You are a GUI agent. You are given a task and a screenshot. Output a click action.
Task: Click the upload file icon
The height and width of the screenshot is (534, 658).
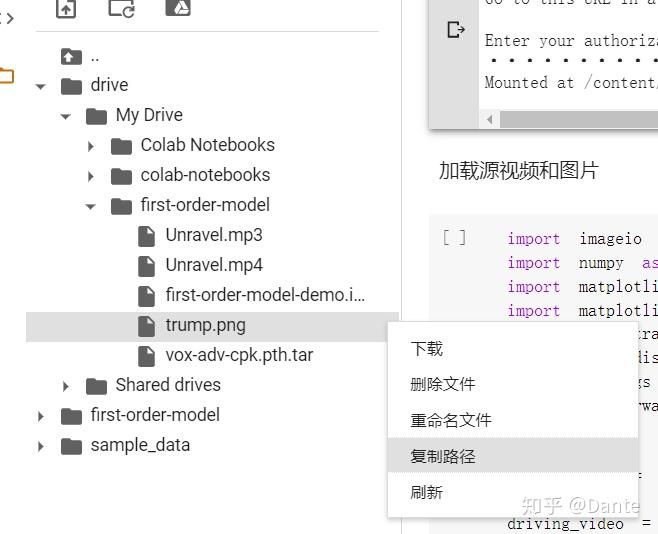[66, 9]
